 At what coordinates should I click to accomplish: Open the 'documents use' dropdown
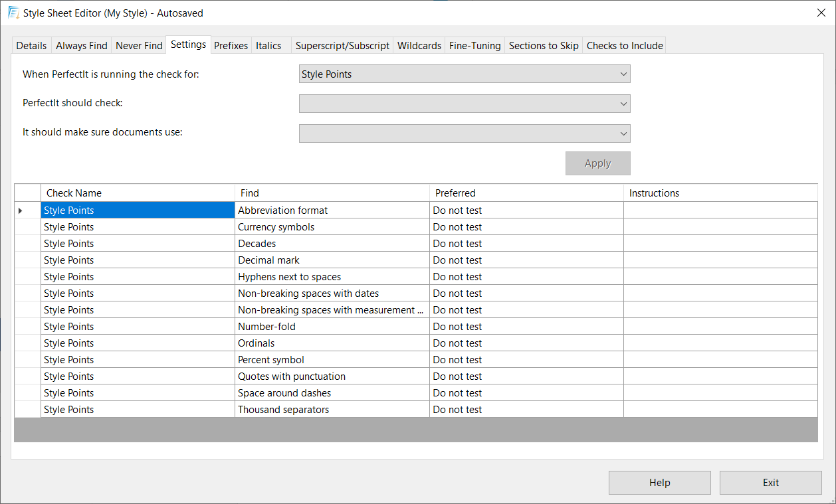click(465, 133)
